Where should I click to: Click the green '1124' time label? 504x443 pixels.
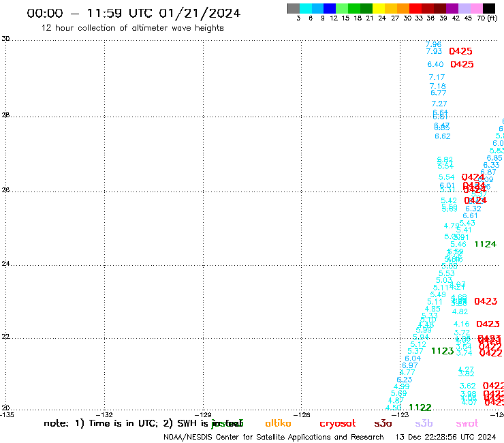pyautogui.click(x=486, y=244)
